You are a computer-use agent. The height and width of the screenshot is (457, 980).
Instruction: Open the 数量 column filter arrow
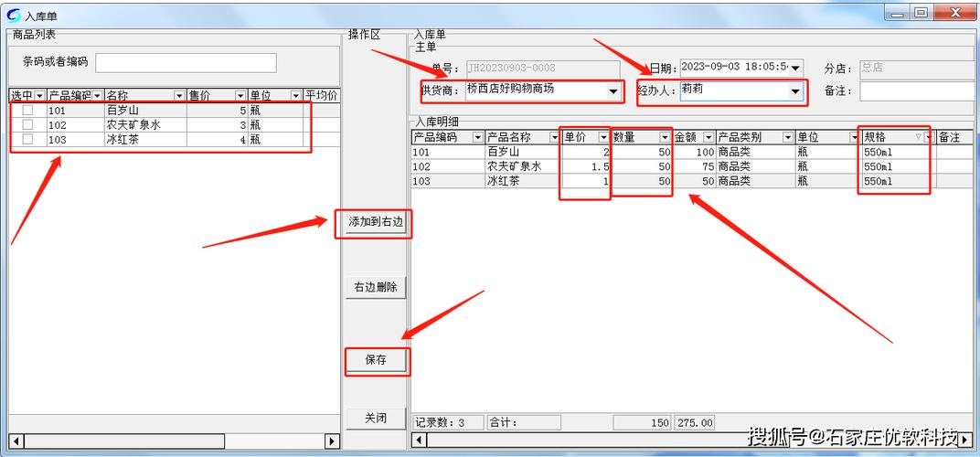click(x=665, y=137)
